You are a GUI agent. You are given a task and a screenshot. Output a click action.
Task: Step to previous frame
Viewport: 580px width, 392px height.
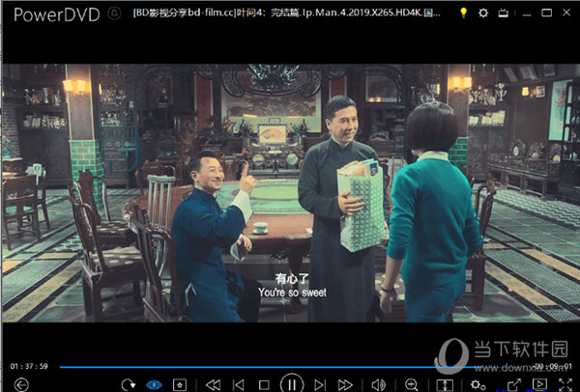point(239,385)
